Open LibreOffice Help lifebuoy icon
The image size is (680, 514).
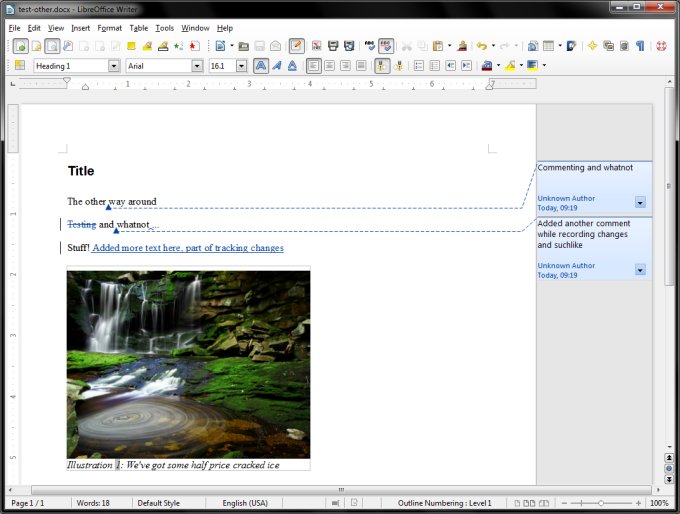(661, 46)
